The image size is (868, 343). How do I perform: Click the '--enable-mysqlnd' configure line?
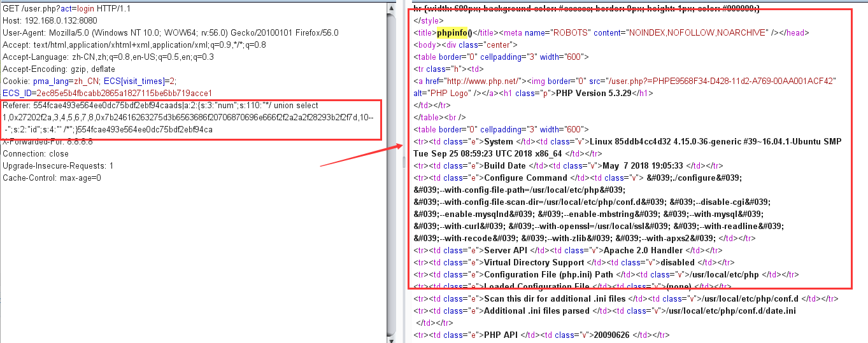point(588,214)
